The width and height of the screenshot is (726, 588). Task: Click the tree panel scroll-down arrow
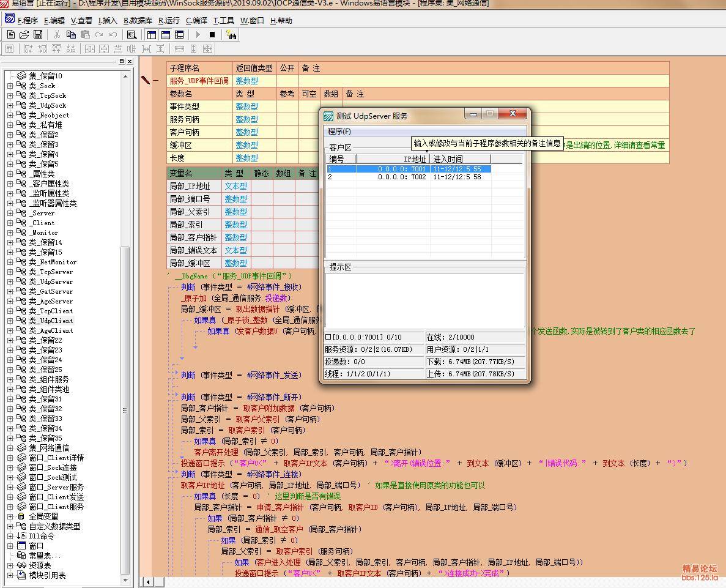pyautogui.click(x=125, y=579)
